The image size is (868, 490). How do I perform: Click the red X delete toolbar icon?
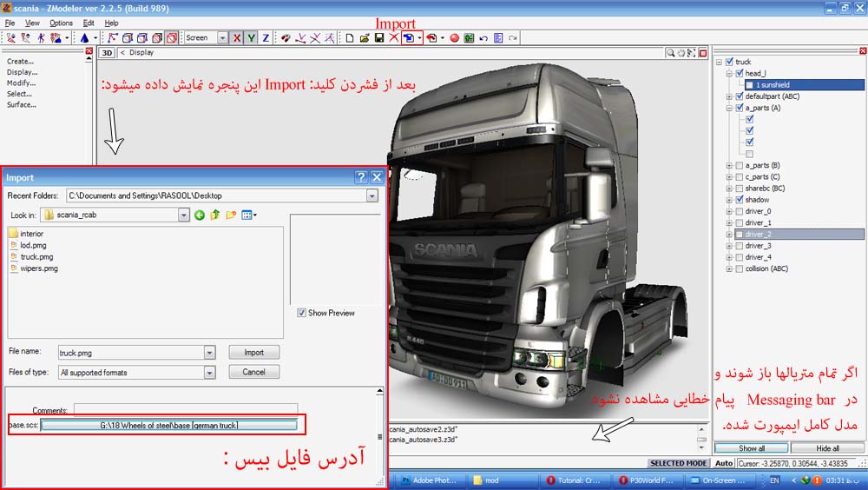pos(393,37)
